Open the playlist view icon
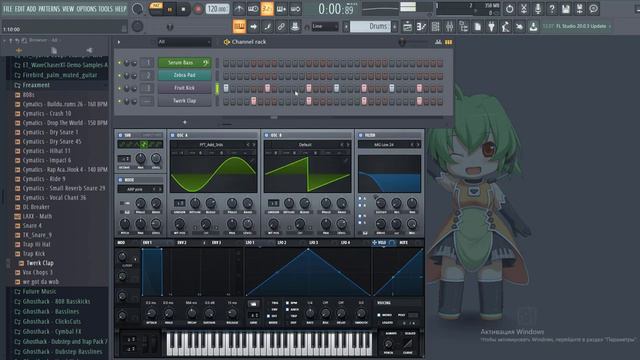Image resolution: width=640 pixels, height=360 pixels. pos(407,27)
